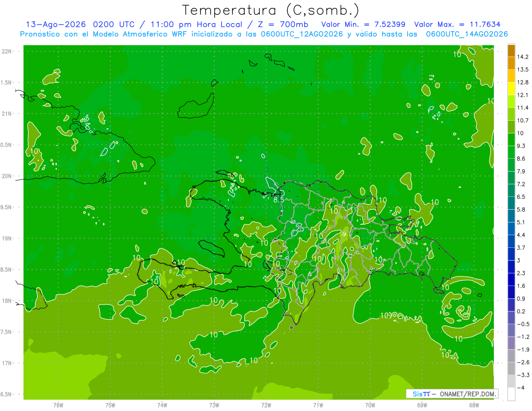Screen dimensions: 532x411
Task: Click the '70W' longitude axis label
Action: tap(370, 404)
